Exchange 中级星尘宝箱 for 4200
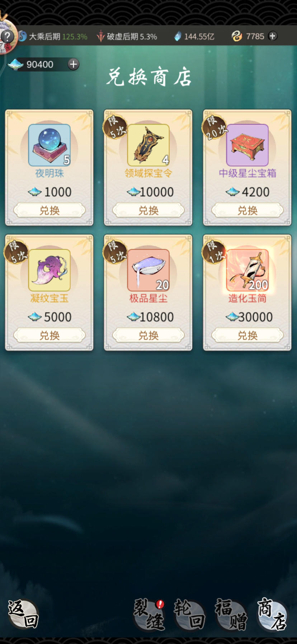The width and height of the screenshot is (297, 644). 247,210
